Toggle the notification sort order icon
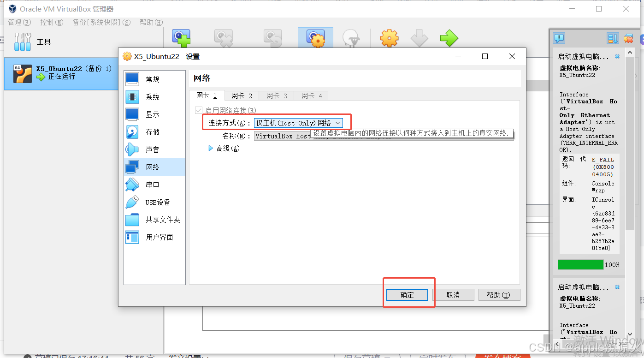 [613, 38]
